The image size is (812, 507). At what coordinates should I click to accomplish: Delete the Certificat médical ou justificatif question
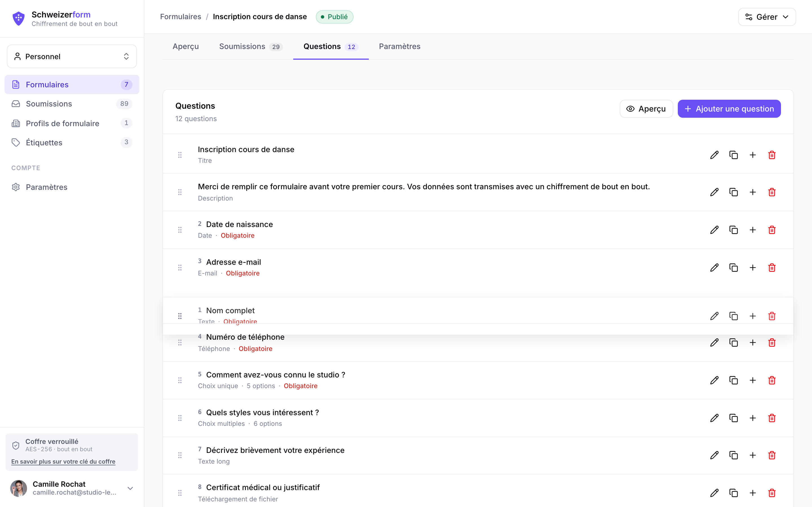coord(772,493)
